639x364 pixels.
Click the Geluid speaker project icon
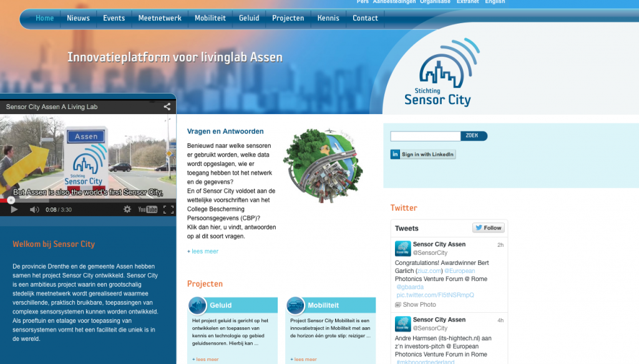[197, 305]
